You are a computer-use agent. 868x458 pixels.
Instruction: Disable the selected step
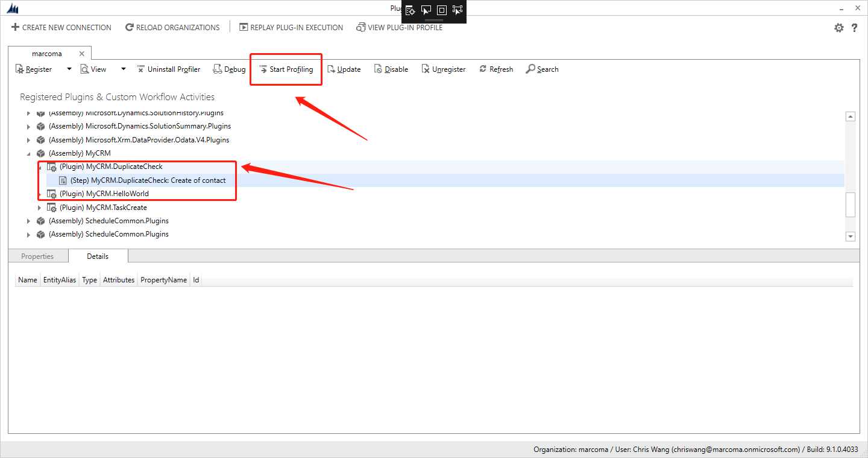coord(391,69)
